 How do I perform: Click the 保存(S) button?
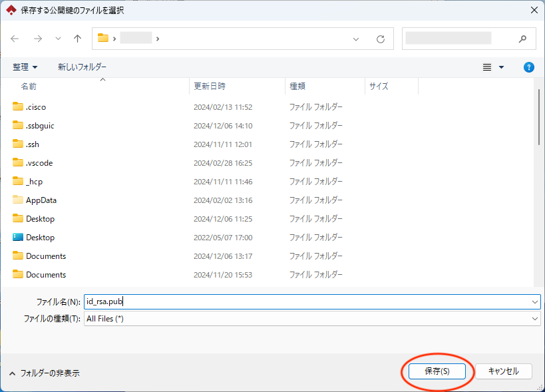point(437,371)
